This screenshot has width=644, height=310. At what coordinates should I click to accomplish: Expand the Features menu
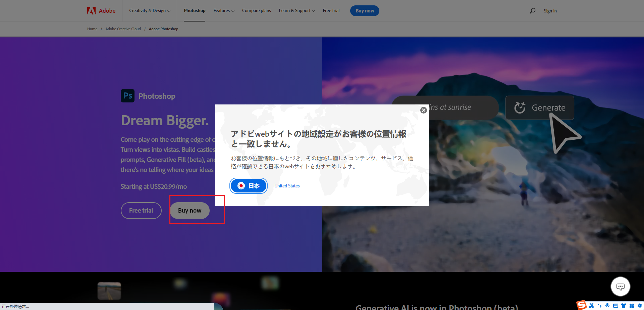tap(224, 11)
